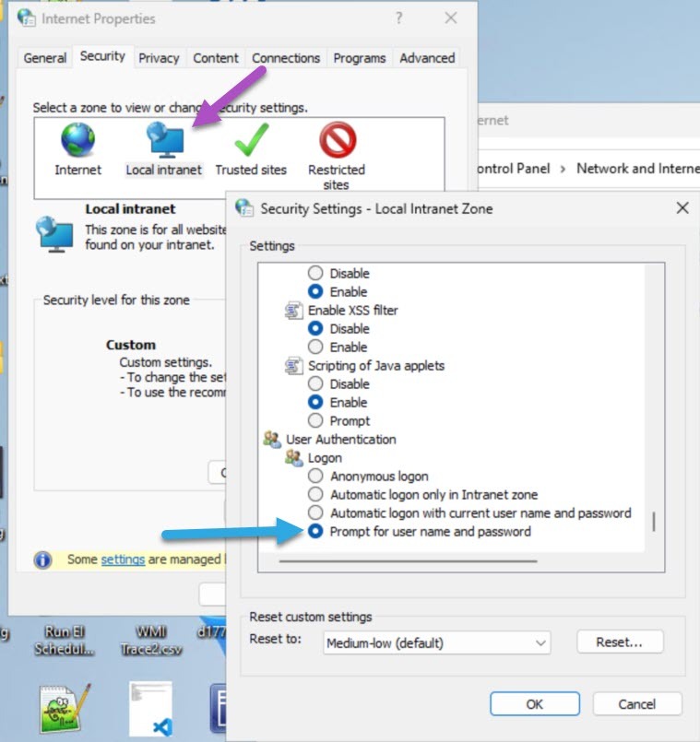
Task: Enable the XSS filter radio option
Action: pyautogui.click(x=315, y=347)
